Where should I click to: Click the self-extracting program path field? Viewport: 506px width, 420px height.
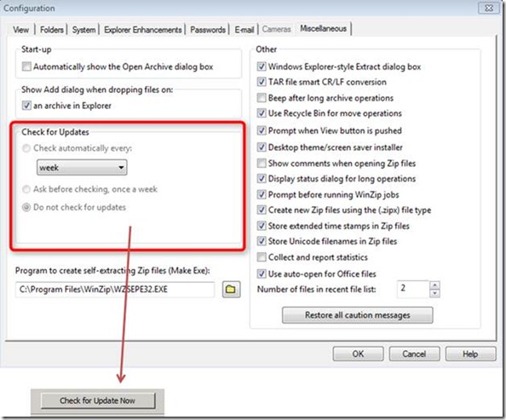tap(114, 290)
